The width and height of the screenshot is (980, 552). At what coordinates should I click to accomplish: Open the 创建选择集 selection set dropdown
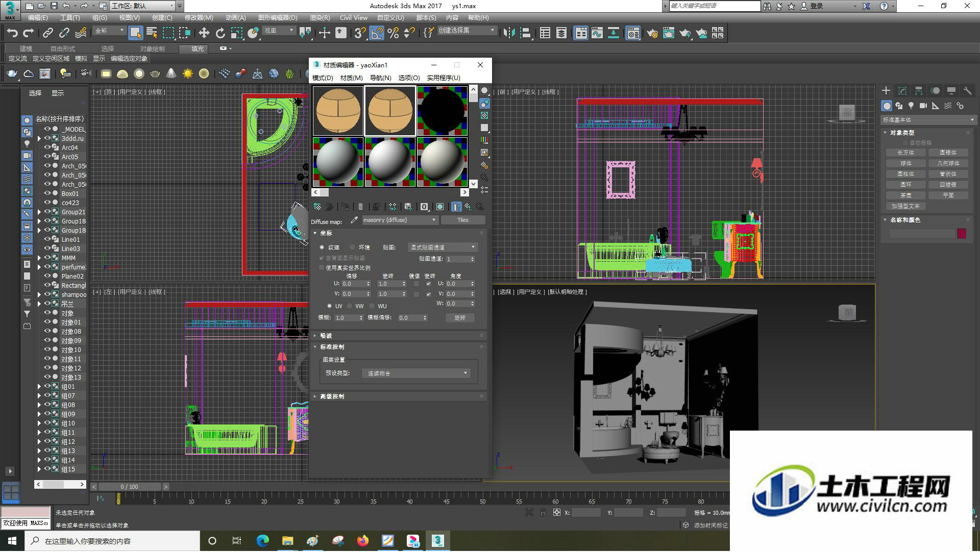[x=467, y=31]
